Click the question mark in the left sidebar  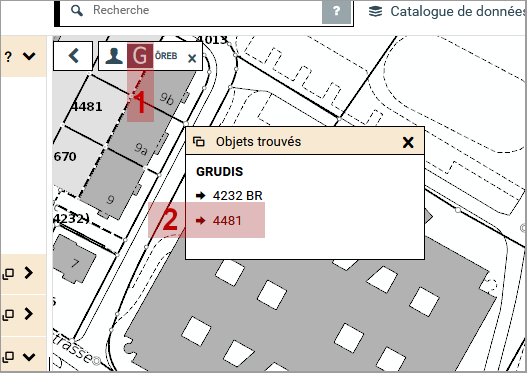coord(8,56)
